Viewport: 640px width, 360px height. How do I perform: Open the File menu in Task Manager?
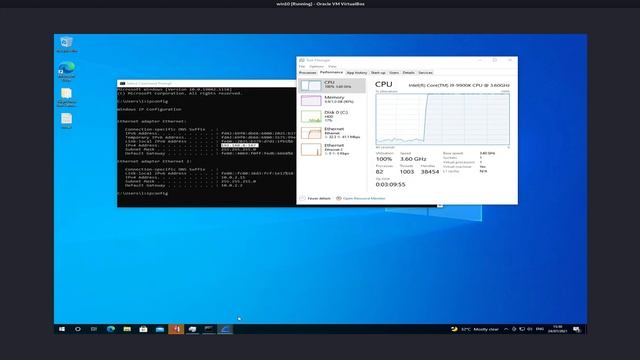point(302,67)
